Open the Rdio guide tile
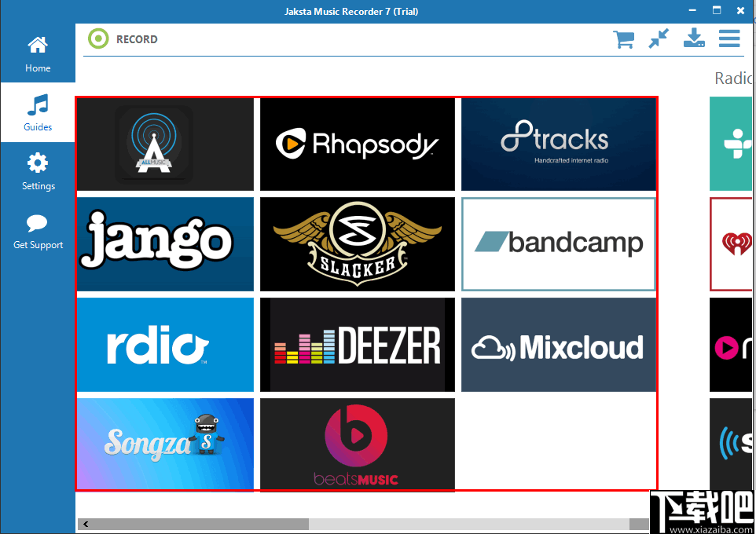Screen dimensions: 756x534 coord(165,345)
